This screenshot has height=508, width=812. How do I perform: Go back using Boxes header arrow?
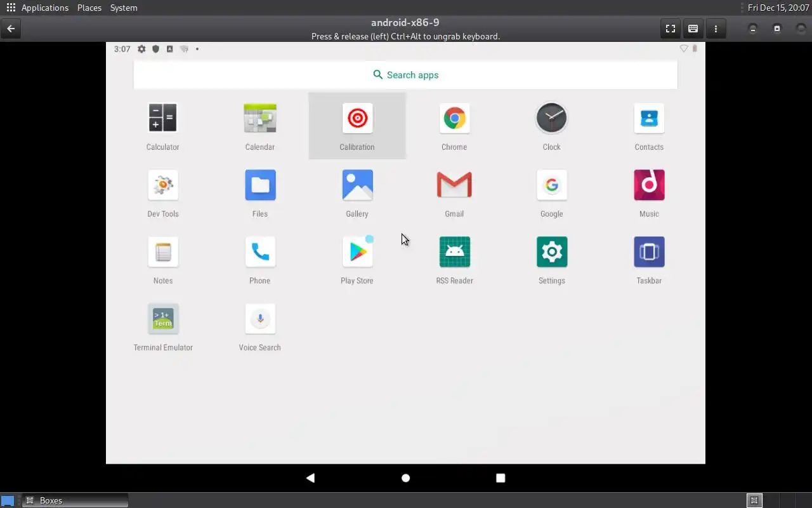pyautogui.click(x=11, y=29)
